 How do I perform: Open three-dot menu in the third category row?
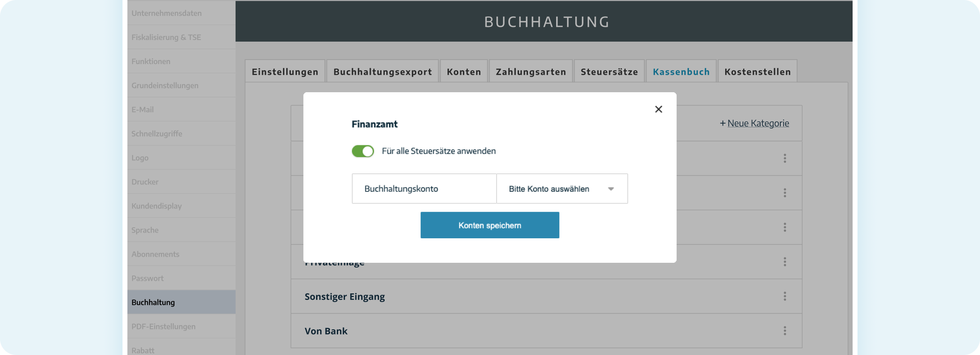pyautogui.click(x=784, y=227)
